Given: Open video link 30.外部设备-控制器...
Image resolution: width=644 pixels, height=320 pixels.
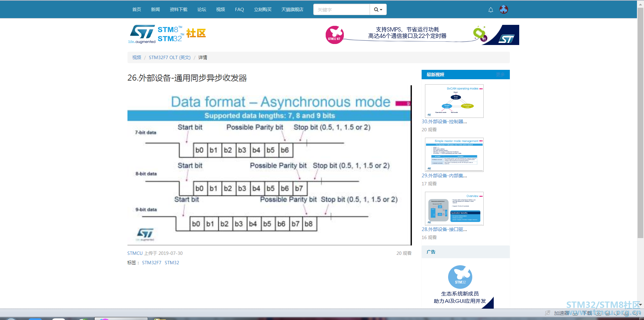Looking at the screenshot, I should (x=444, y=122).
